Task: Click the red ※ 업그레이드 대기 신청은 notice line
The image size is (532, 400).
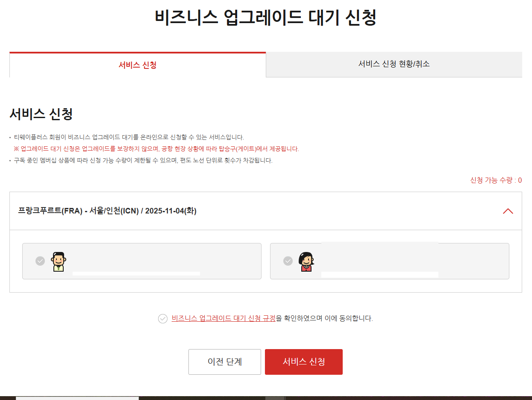Action: (156, 149)
